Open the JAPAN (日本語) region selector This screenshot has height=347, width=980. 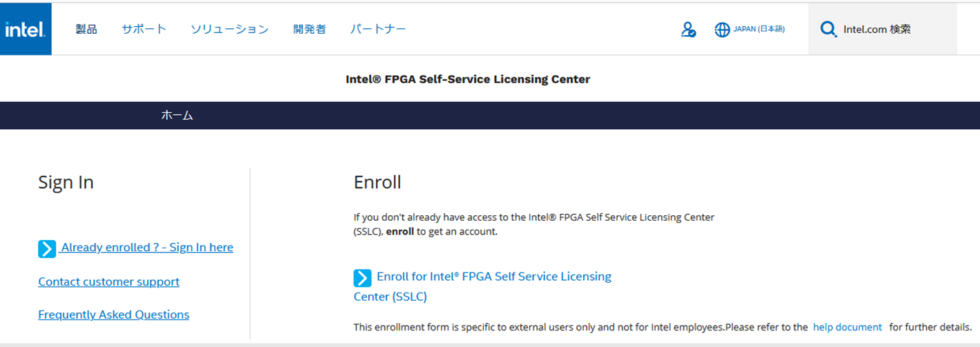(758, 30)
